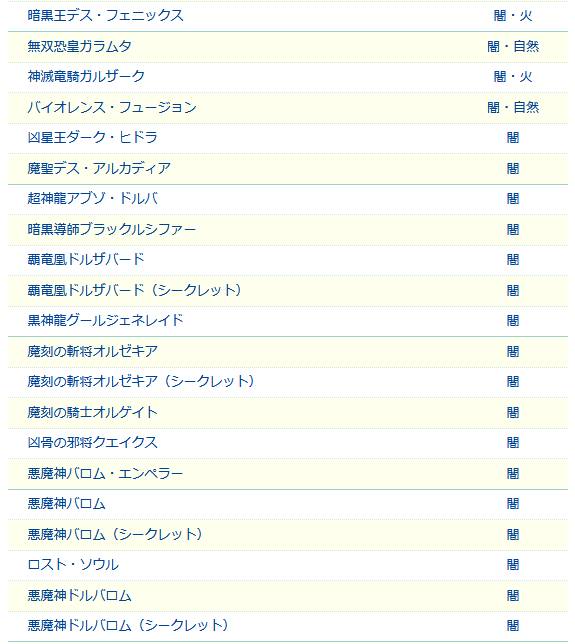Click the ロスト・ソウル link

pos(73,564)
